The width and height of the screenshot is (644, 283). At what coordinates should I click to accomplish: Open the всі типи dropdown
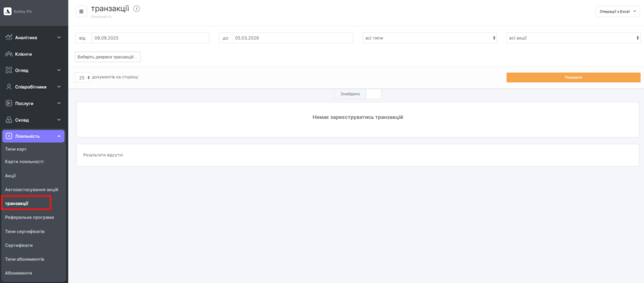coord(430,38)
